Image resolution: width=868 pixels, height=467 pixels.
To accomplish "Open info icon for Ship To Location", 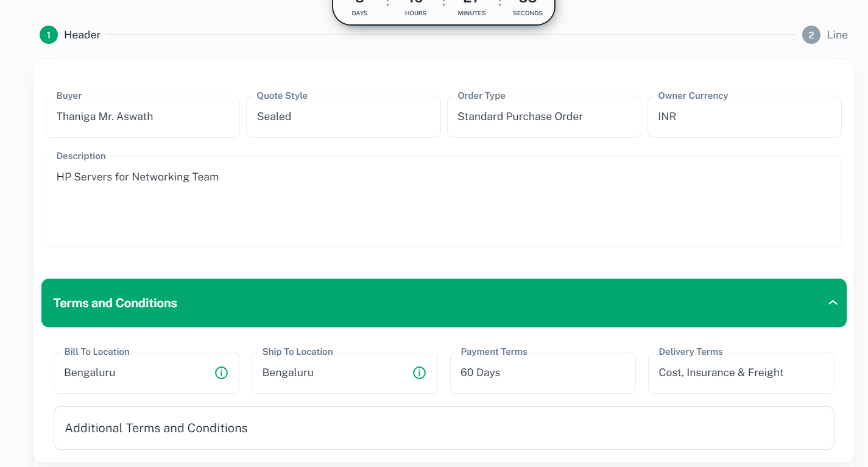I will click(419, 373).
